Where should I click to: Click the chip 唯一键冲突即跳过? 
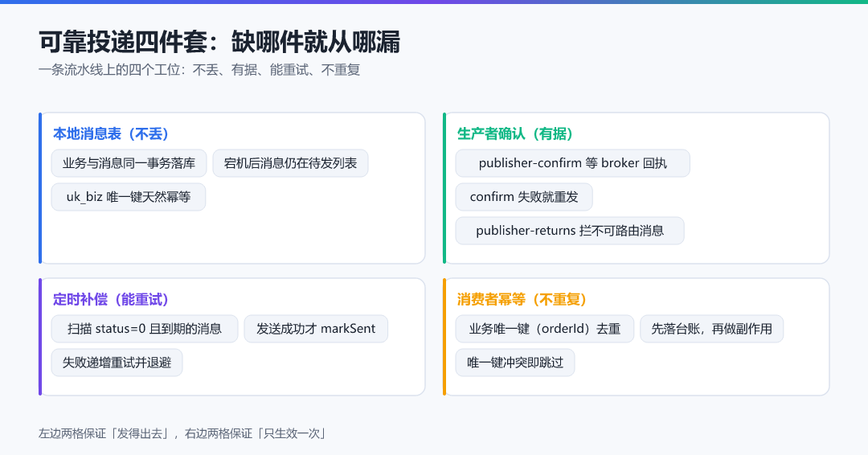(515, 363)
